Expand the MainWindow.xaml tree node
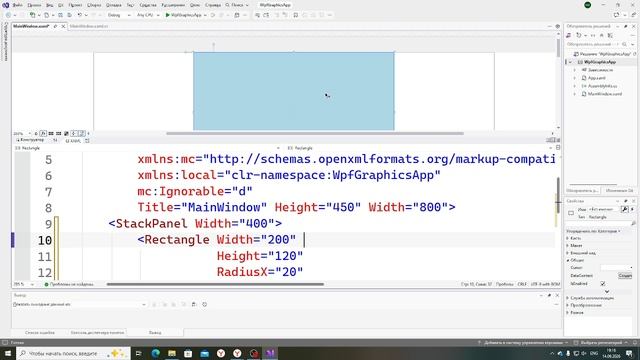This screenshot has height=360, width=640. click(575, 94)
